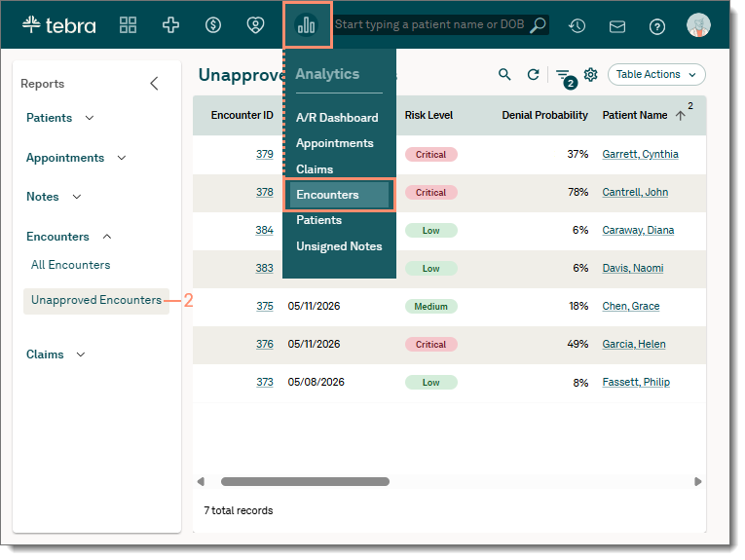Image resolution: width=745 pixels, height=560 pixels.
Task: Click the Analytics bar chart icon
Action: coord(307,24)
